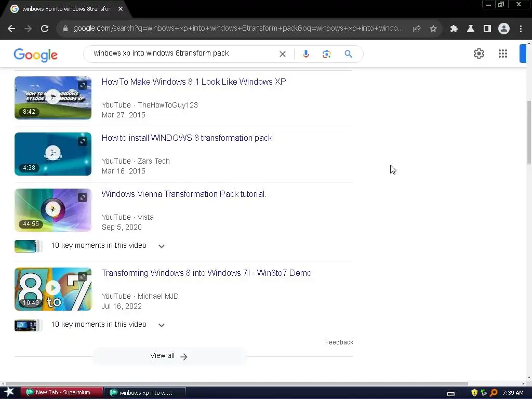Screen dimensions: 532x399
Task: Send Feedback on video results
Action: (339, 342)
